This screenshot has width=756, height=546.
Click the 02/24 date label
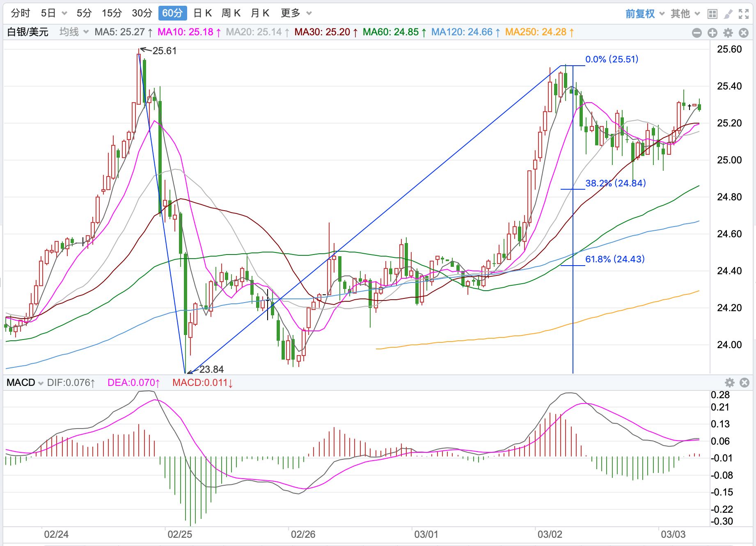click(56, 535)
